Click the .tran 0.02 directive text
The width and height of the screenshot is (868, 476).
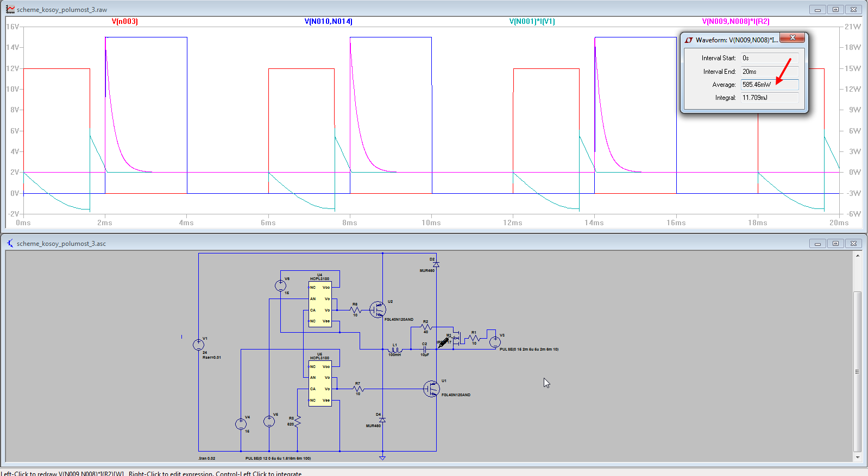point(207,458)
